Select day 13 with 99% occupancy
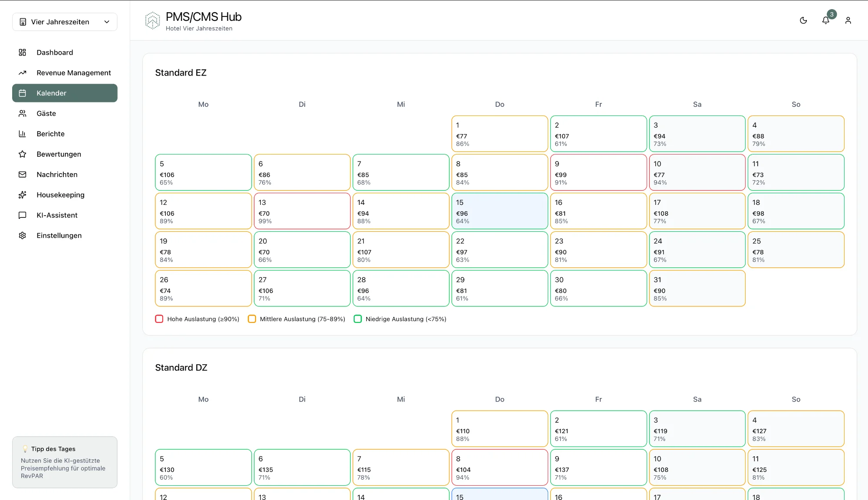 tap(302, 211)
